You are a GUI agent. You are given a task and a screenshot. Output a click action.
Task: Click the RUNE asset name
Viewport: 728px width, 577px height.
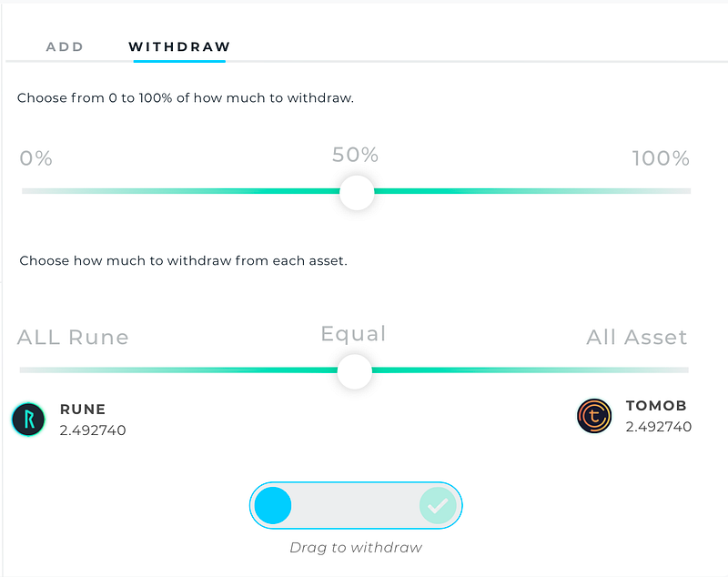(x=83, y=410)
